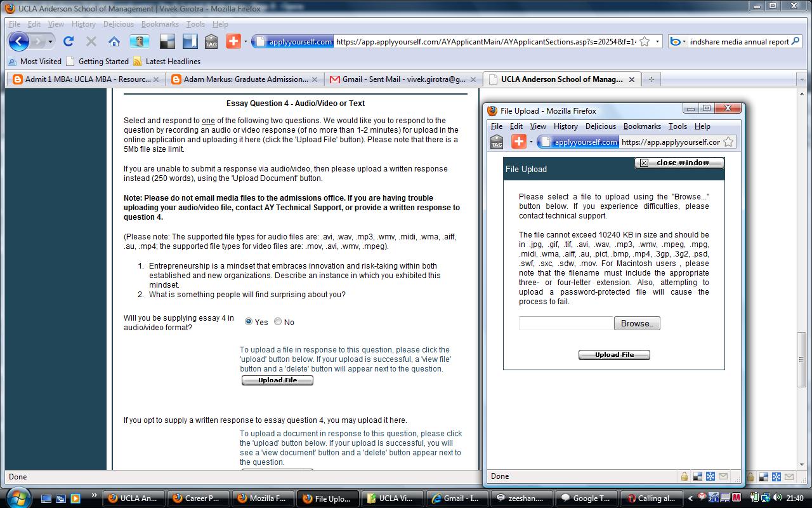Open the Delicious checkered icon in main toolbar

pos(167,42)
